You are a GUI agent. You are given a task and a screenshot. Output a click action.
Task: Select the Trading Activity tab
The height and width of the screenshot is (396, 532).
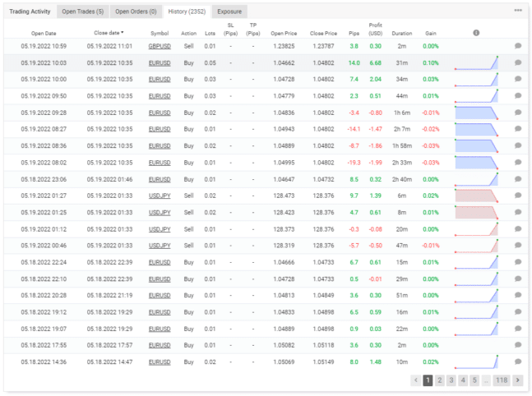pos(30,12)
